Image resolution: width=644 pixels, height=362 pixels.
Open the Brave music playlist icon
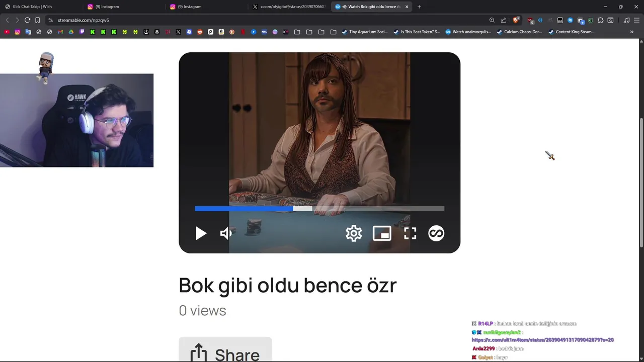626,20
